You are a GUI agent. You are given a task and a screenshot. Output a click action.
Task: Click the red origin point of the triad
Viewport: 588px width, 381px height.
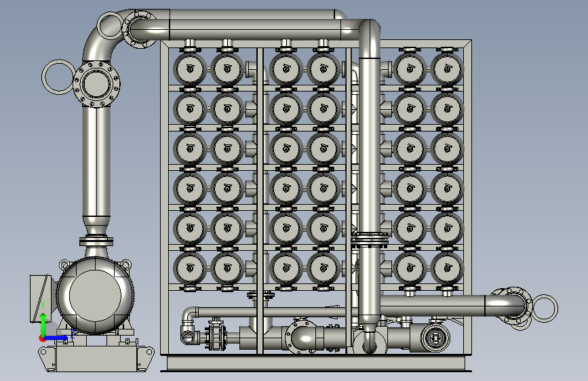42,338
